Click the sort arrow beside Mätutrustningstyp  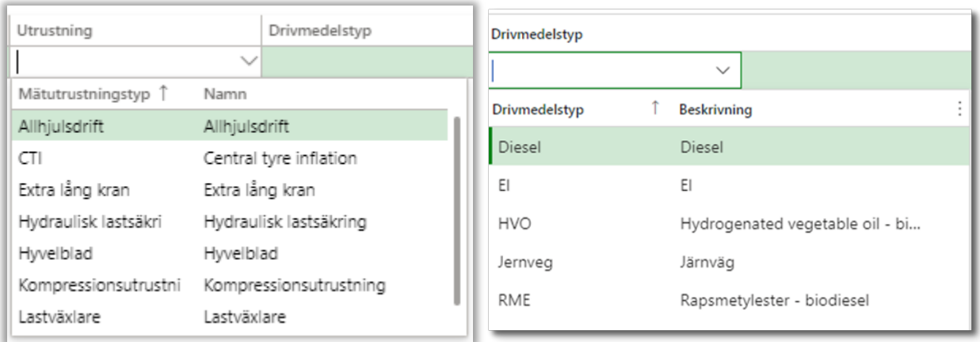(164, 93)
